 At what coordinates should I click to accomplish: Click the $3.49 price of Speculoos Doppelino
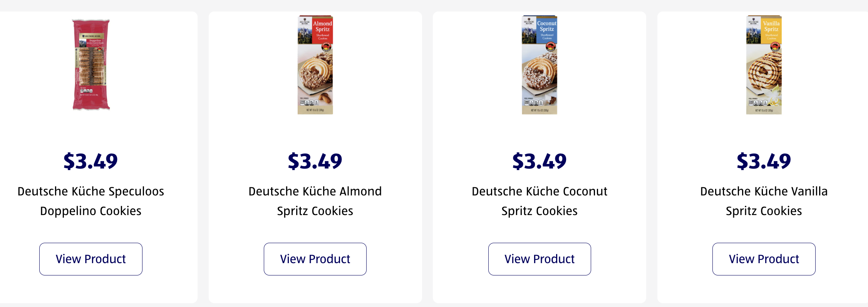pos(91,161)
